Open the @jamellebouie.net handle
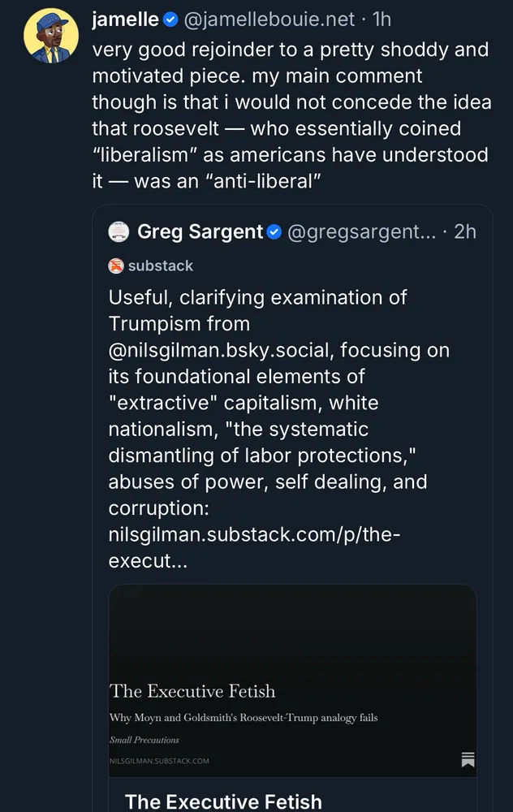The image size is (513, 812). coord(272,19)
